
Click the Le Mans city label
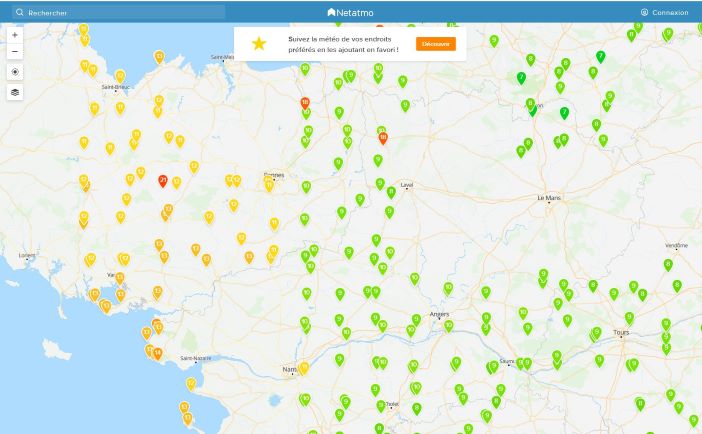(x=549, y=199)
